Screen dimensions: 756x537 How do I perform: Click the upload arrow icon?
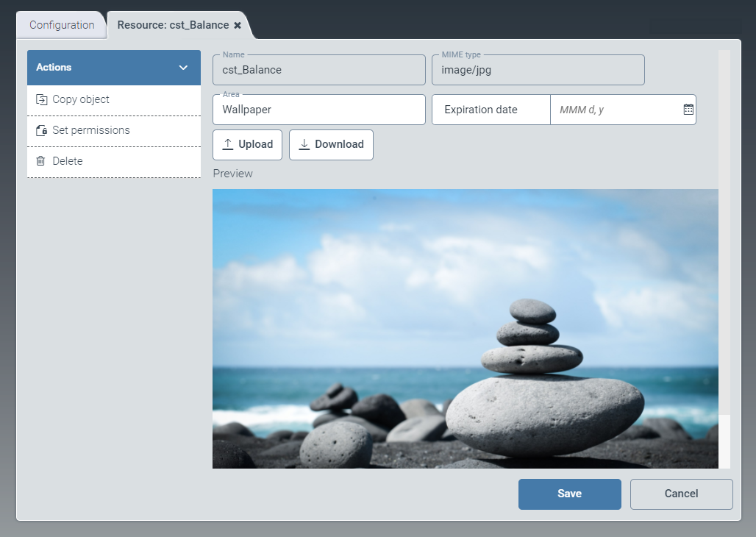point(228,144)
